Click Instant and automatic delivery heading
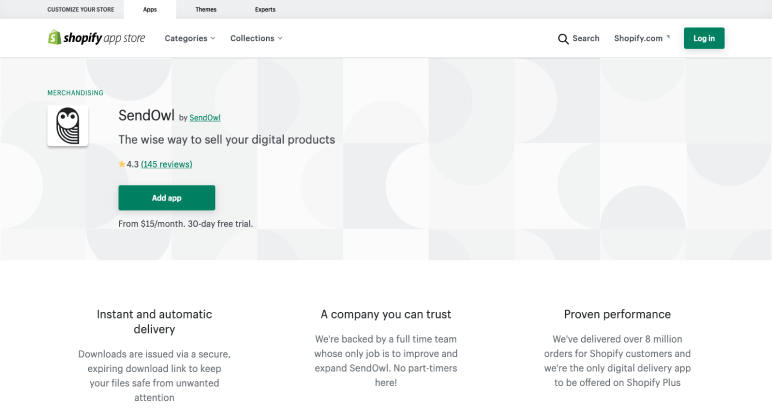This screenshot has width=772, height=420. (x=154, y=322)
